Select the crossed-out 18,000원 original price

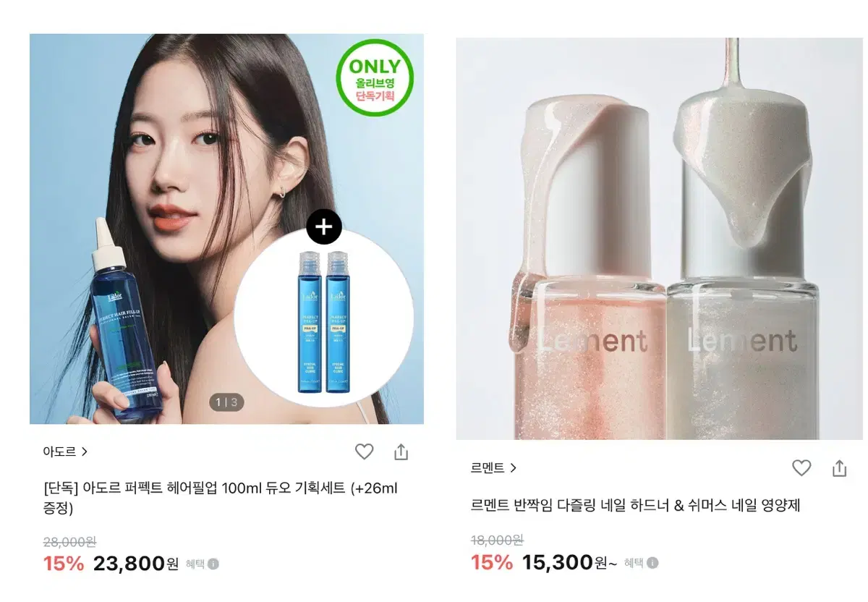(x=498, y=540)
